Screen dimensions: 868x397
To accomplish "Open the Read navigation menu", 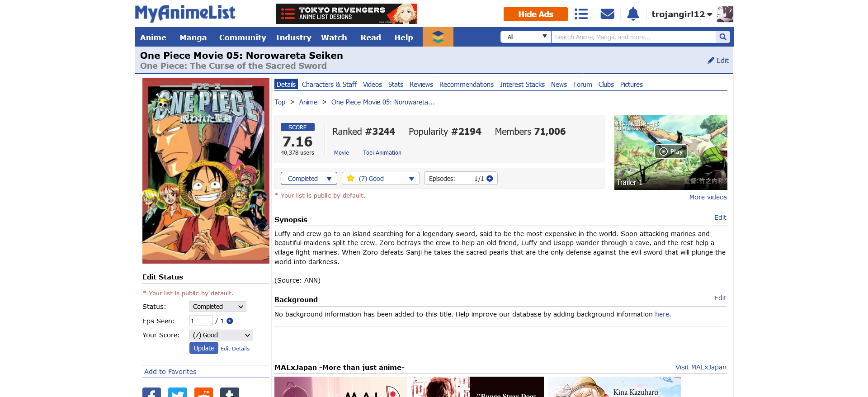I will 371,38.
